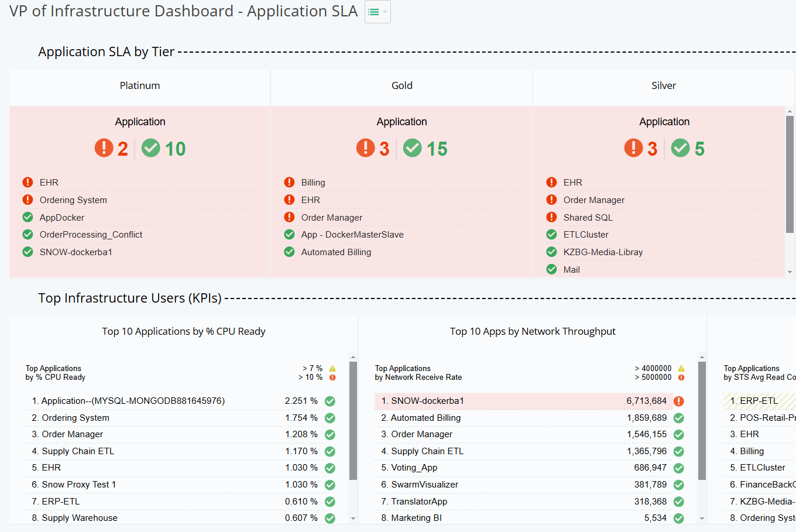Click check icon beside AppDocker
Viewport: 796px width, 532px height.
point(28,217)
